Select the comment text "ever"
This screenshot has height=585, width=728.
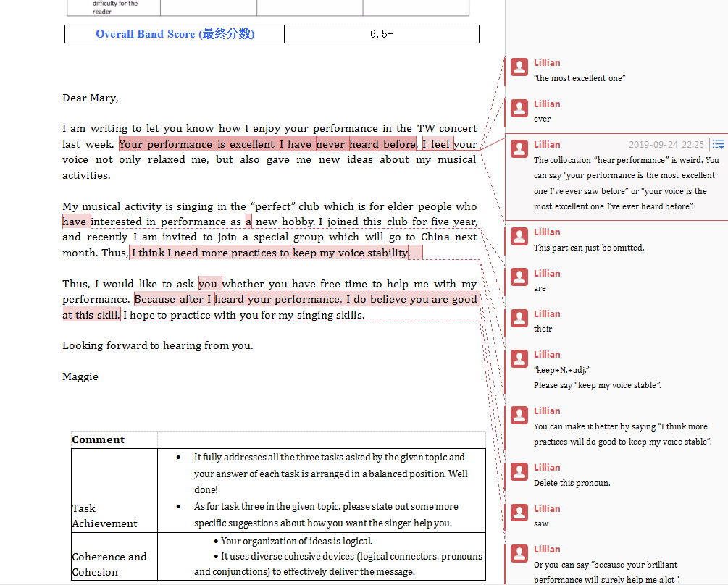pyautogui.click(x=542, y=119)
